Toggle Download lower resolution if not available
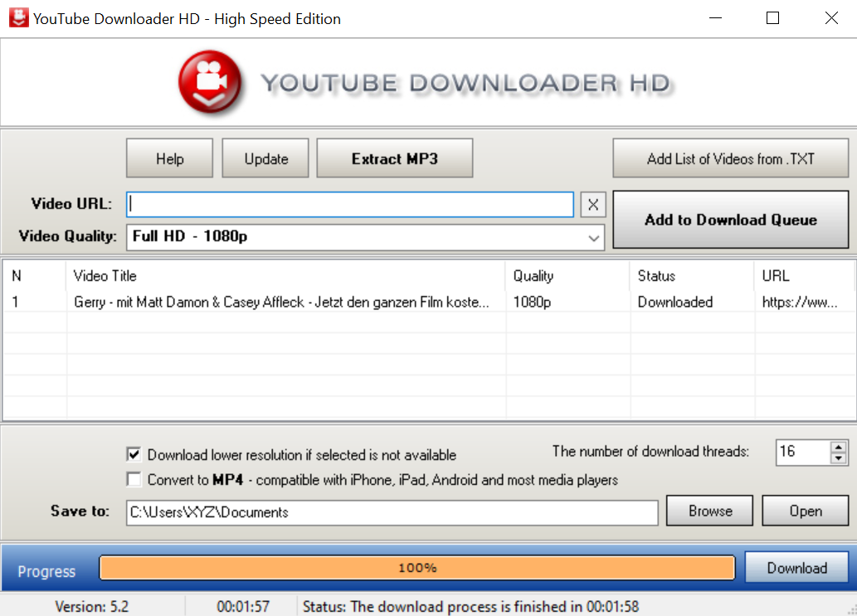 click(134, 454)
